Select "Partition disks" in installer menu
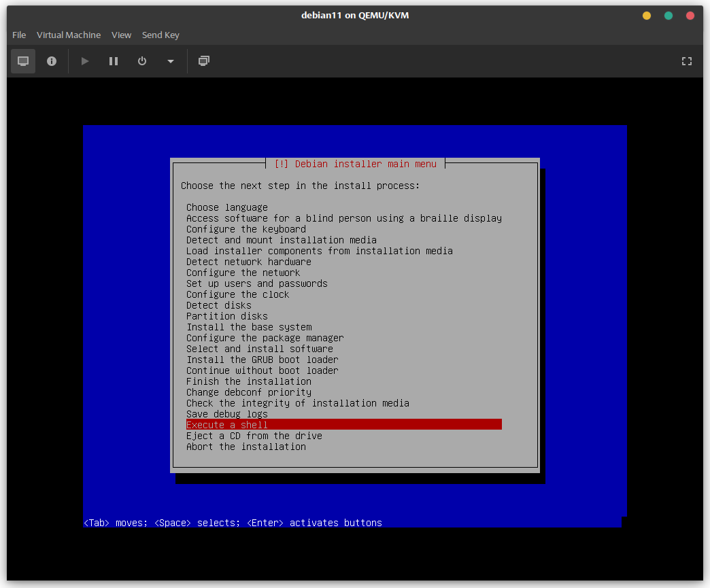 pos(227,316)
